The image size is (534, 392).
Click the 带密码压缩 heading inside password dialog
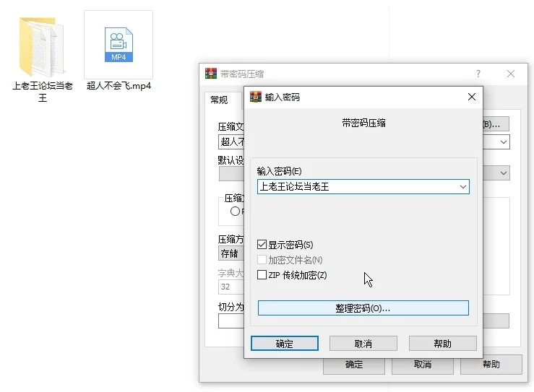point(363,123)
